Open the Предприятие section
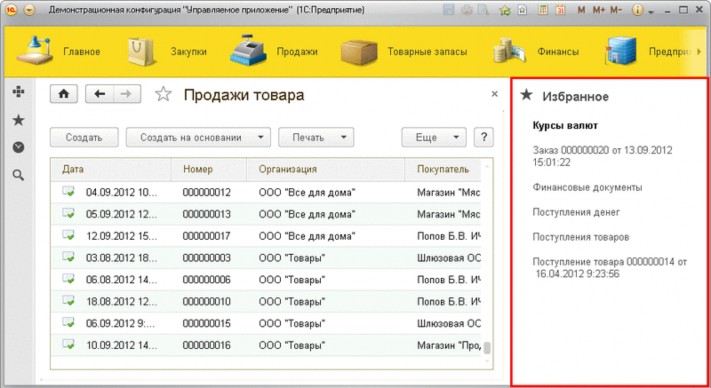This screenshot has height=388, width=711. point(648,51)
